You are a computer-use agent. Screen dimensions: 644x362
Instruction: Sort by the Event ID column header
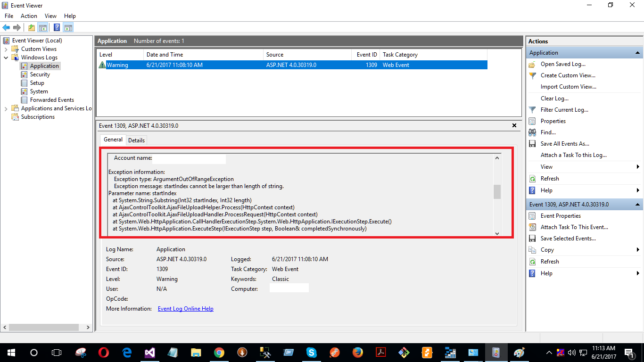coord(365,55)
